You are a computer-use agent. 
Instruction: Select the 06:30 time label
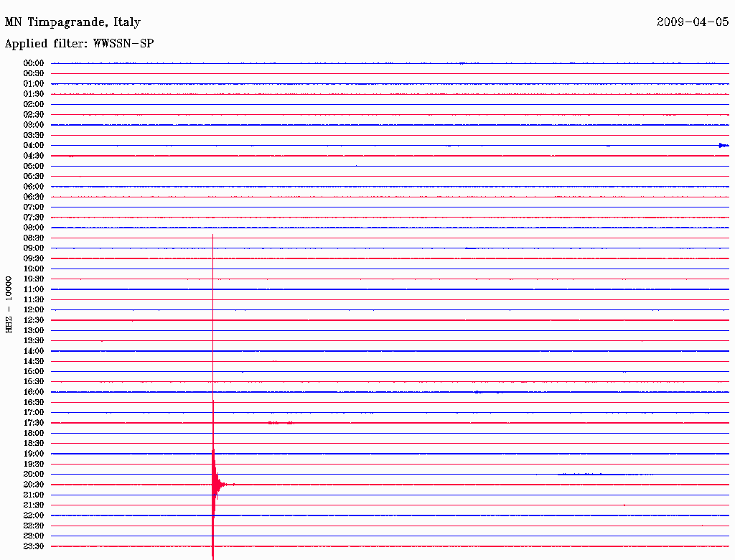tap(34, 197)
